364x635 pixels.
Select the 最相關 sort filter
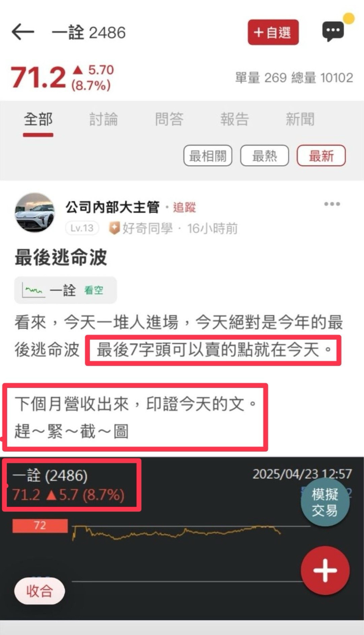(x=208, y=156)
